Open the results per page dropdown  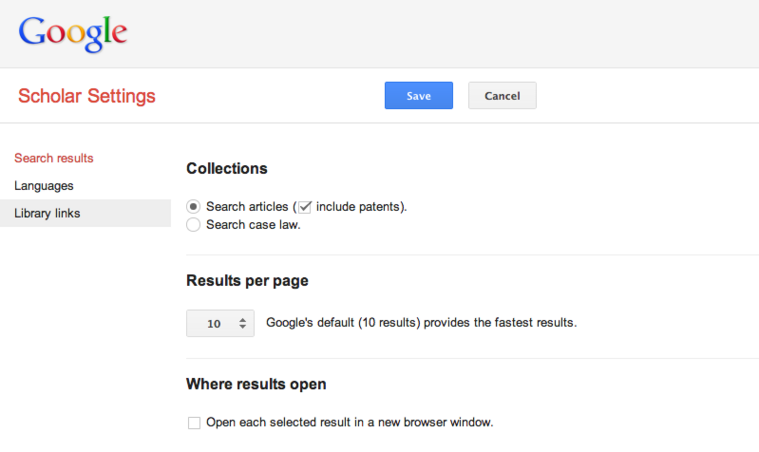(x=220, y=323)
